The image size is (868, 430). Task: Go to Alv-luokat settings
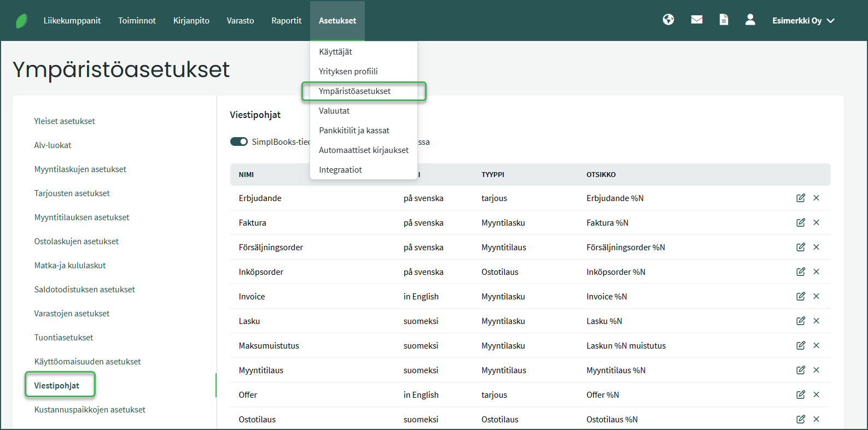53,145
